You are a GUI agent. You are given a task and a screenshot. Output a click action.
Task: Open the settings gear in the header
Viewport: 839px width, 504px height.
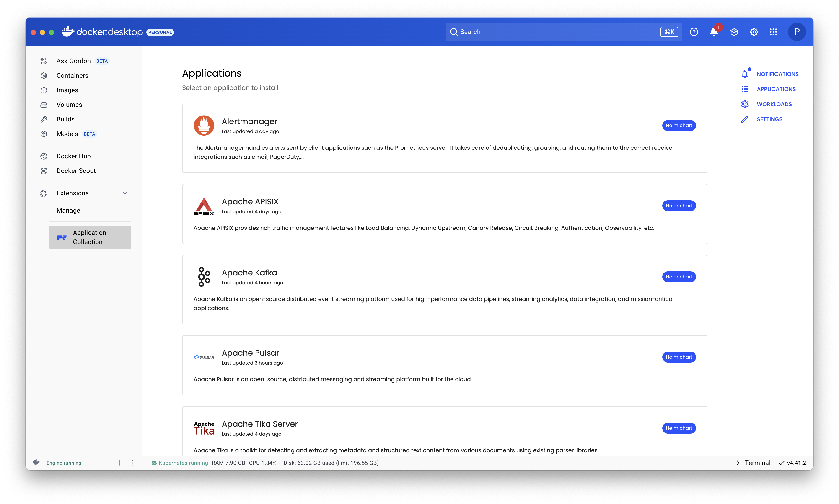754,32
